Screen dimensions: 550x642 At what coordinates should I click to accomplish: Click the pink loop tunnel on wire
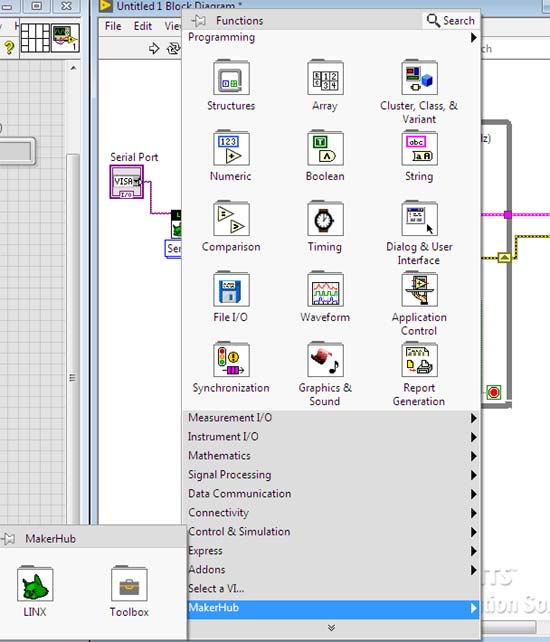click(508, 215)
